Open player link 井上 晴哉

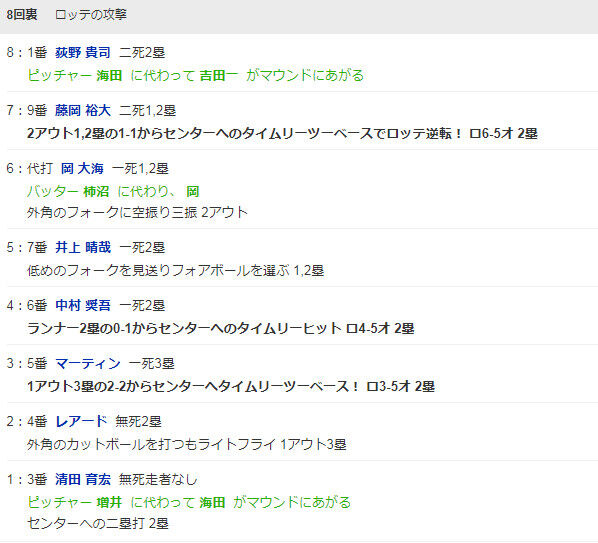83,247
